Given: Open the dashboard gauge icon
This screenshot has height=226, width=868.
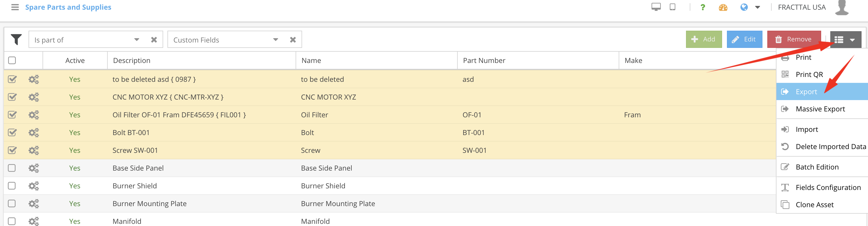Looking at the screenshot, I should pyautogui.click(x=723, y=7).
